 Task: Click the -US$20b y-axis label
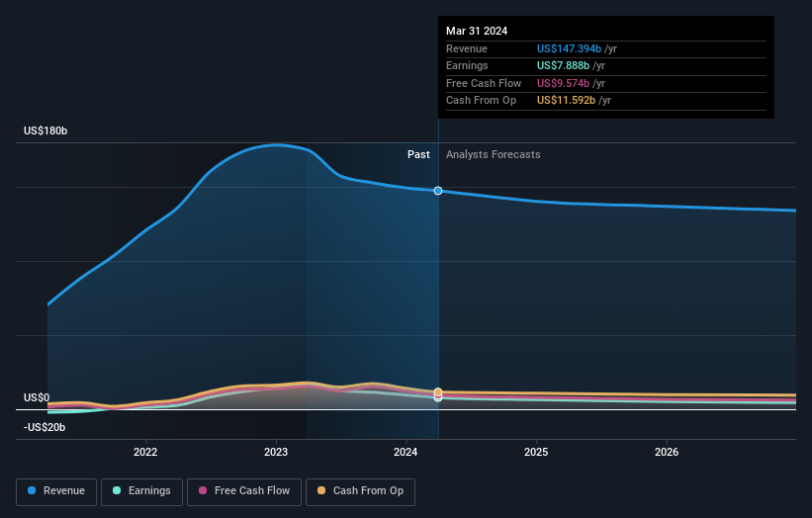45,427
